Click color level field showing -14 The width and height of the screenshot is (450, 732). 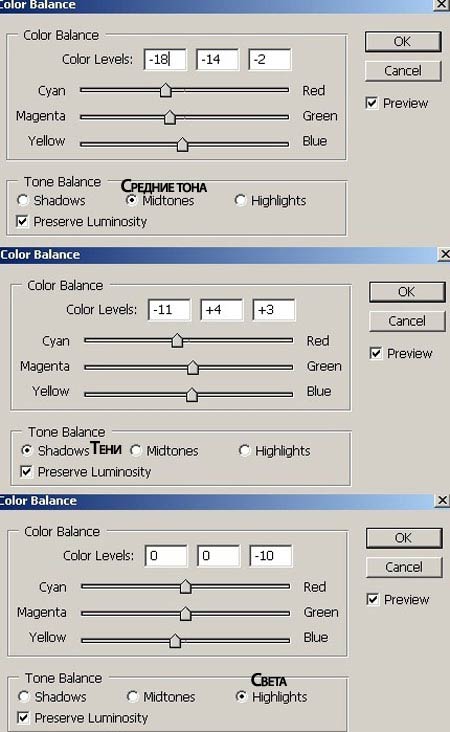(218, 60)
